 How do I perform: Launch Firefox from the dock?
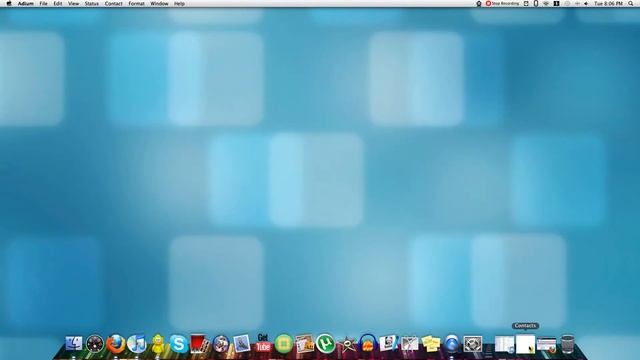coord(116,344)
